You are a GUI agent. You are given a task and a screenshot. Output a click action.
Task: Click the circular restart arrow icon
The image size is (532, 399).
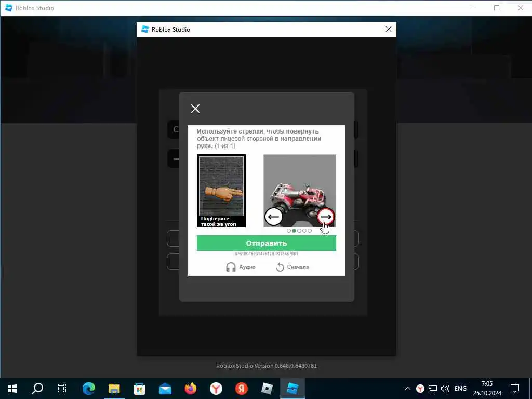280,267
